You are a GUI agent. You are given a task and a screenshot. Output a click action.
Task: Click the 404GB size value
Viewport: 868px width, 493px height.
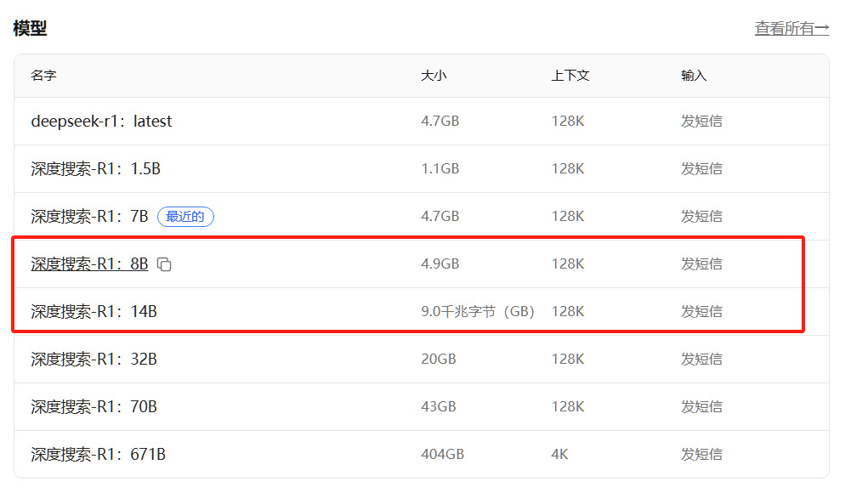click(x=442, y=455)
